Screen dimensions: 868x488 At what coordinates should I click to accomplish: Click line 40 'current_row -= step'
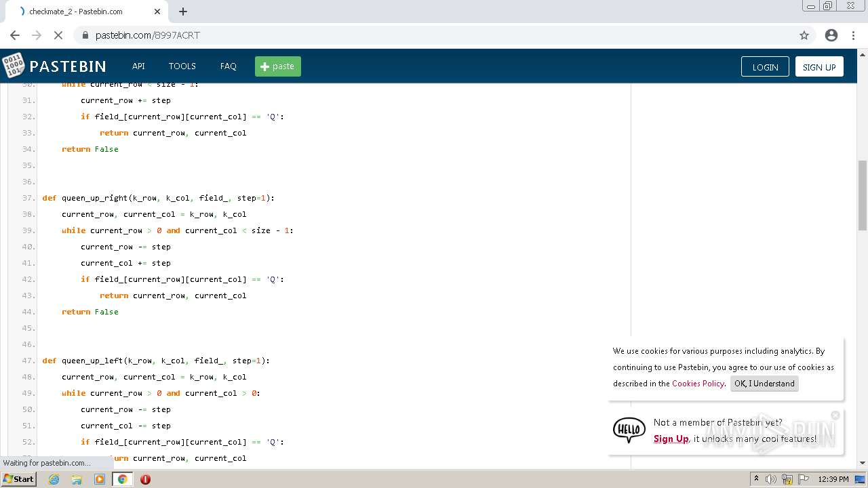(125, 247)
